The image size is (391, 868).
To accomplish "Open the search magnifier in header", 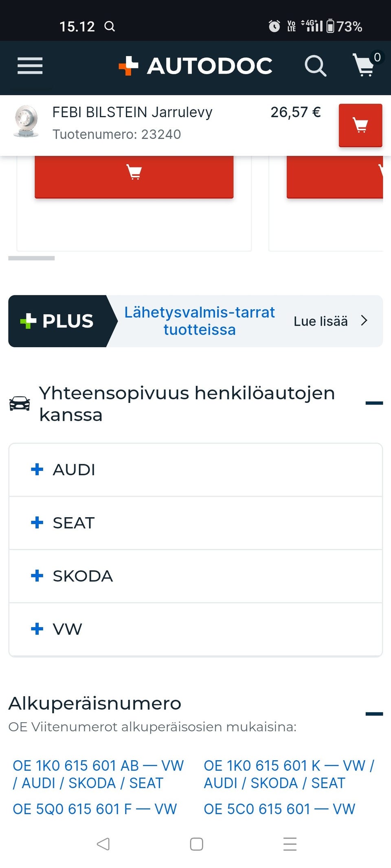I will tap(315, 66).
